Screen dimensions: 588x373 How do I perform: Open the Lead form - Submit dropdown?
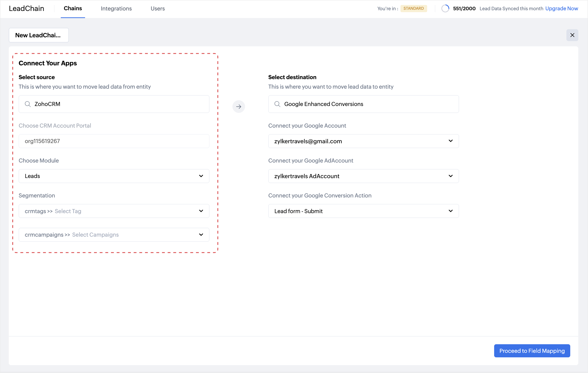tap(451, 211)
